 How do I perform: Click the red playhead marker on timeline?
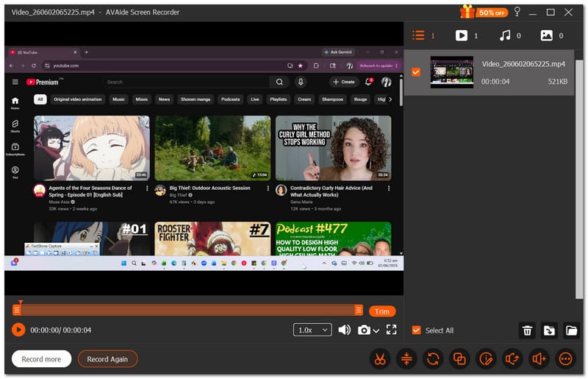point(21,302)
